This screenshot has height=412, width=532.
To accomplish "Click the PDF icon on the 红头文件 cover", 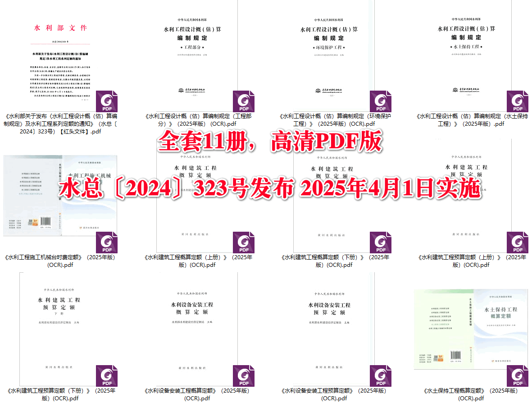I will click(107, 101).
